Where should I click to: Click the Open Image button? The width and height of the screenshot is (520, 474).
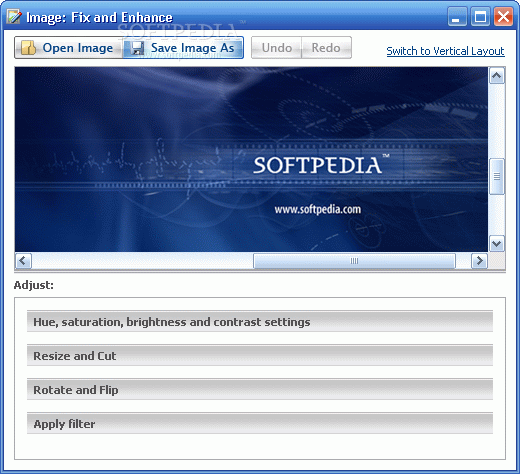[x=69, y=48]
